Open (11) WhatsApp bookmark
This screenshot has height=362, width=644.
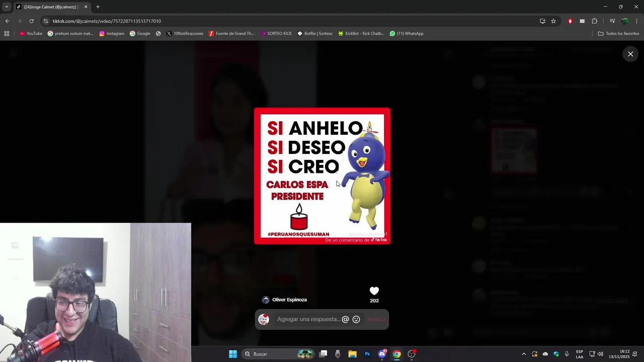pos(407,34)
